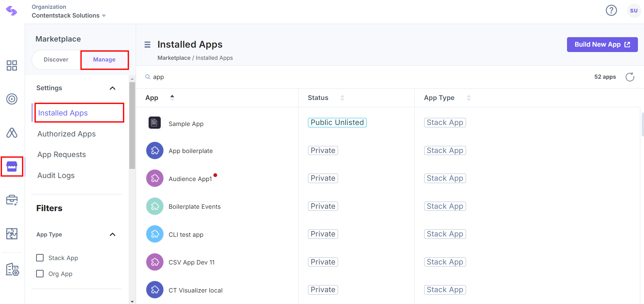
Task: Enable the Stack App filter checkbox
Action: pos(40,258)
